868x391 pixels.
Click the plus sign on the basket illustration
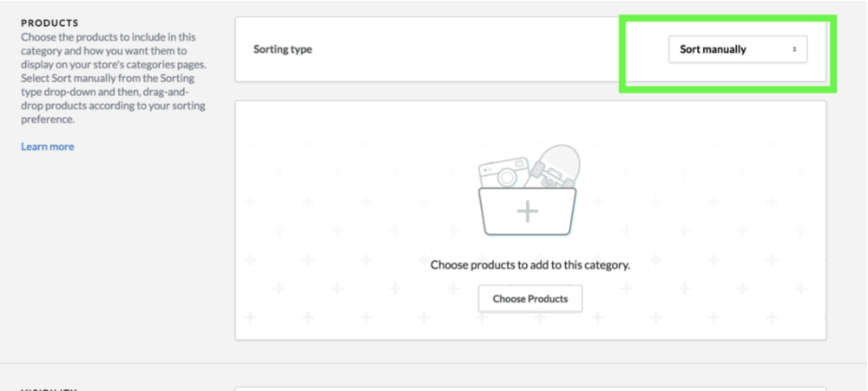click(x=528, y=212)
